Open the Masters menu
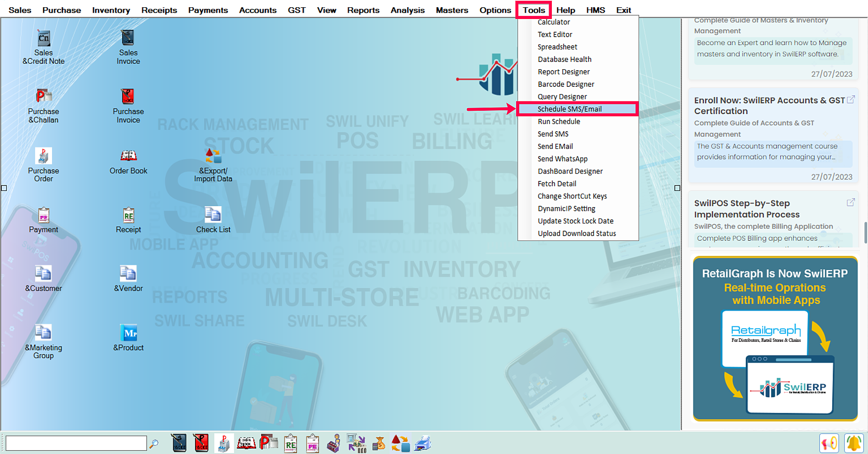This screenshot has width=868, height=454. pyautogui.click(x=452, y=10)
